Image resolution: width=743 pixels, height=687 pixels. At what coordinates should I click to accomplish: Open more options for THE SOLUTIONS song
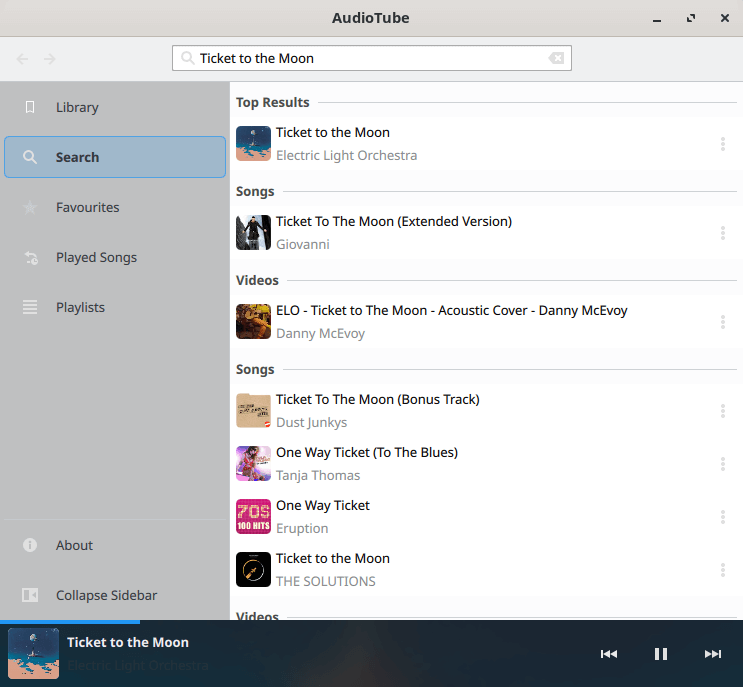[x=723, y=570]
